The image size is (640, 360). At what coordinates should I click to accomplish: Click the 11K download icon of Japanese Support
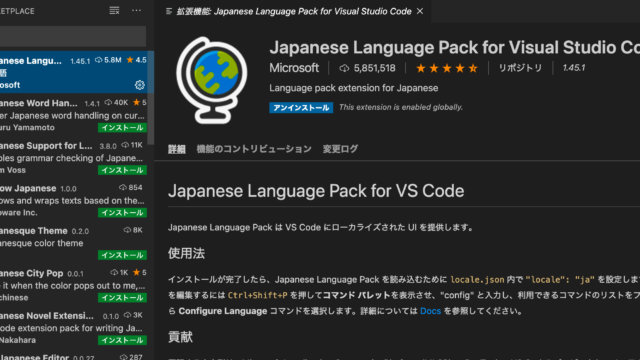125,145
